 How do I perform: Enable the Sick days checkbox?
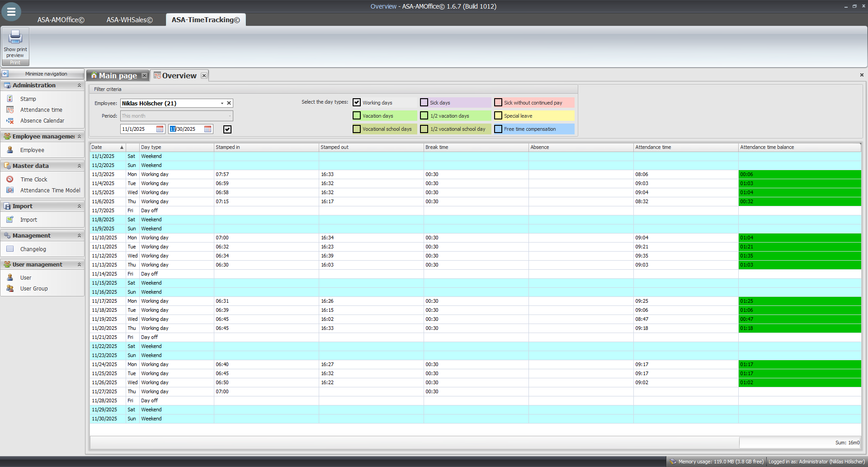pyautogui.click(x=424, y=103)
